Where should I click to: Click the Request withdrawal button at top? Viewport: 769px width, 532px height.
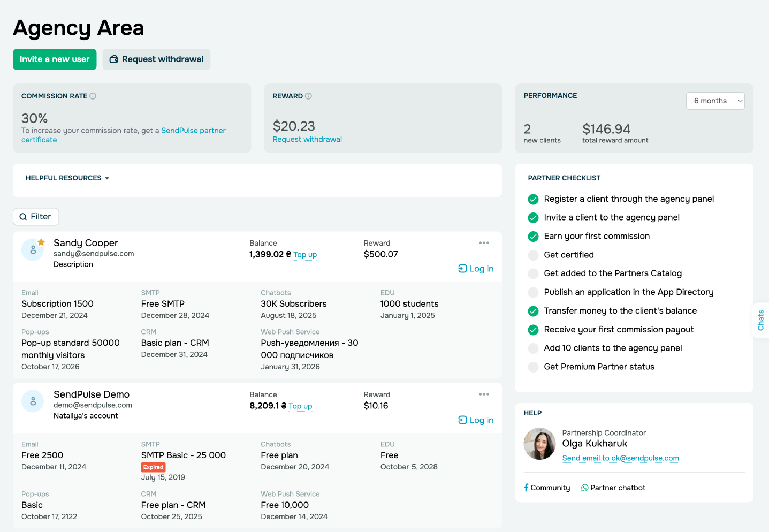156,59
